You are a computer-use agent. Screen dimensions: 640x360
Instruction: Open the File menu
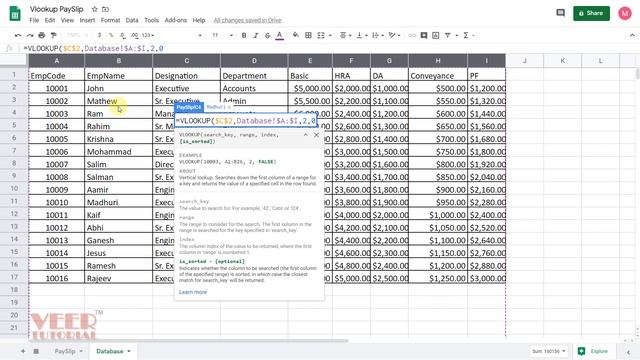coord(34,20)
